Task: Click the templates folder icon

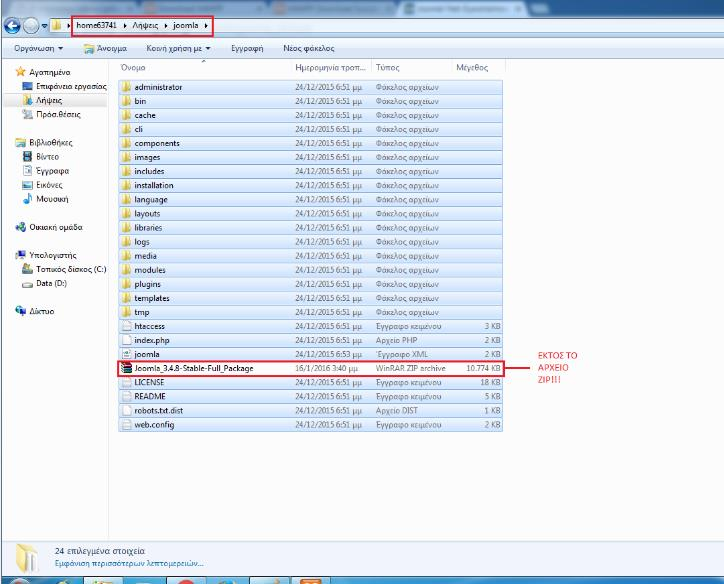Action: click(127, 298)
